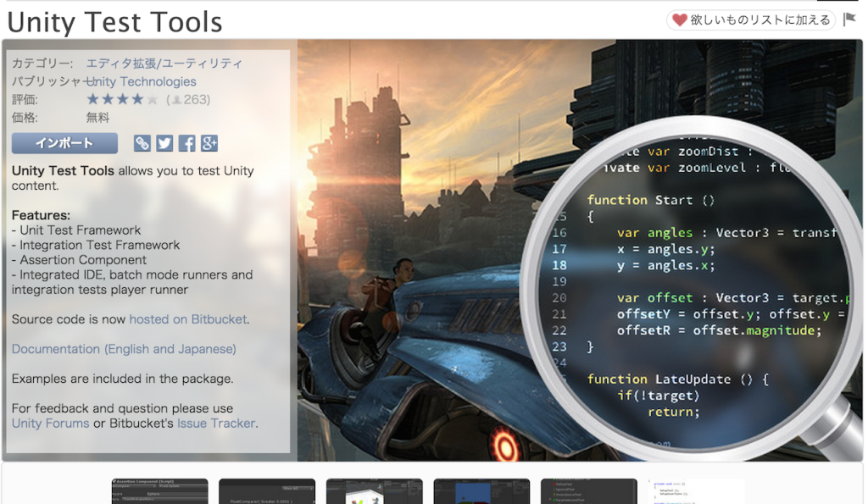The height and width of the screenshot is (504, 868).
Task: Visit the Unity Forums link
Action: [x=50, y=424]
